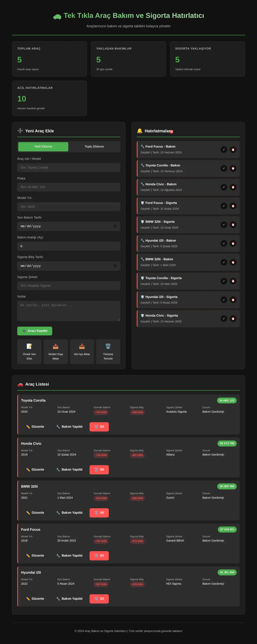
Task: Snooze BMW 320i - Sigorta reminder
Action: 233,225
